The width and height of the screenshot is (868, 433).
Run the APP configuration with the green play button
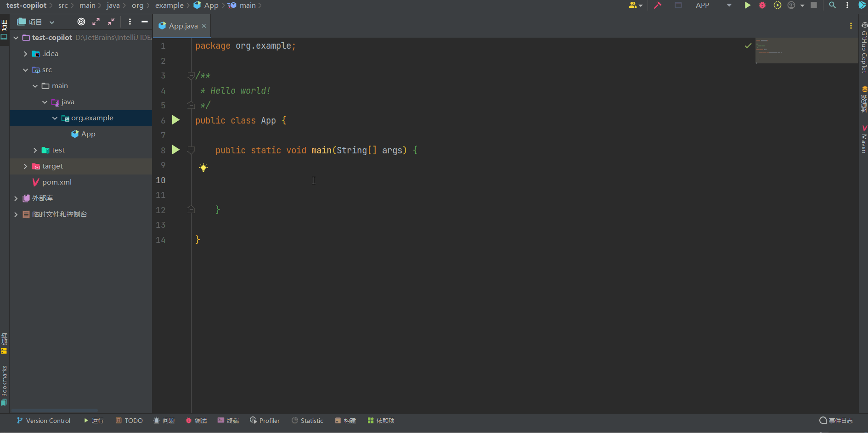tap(748, 6)
